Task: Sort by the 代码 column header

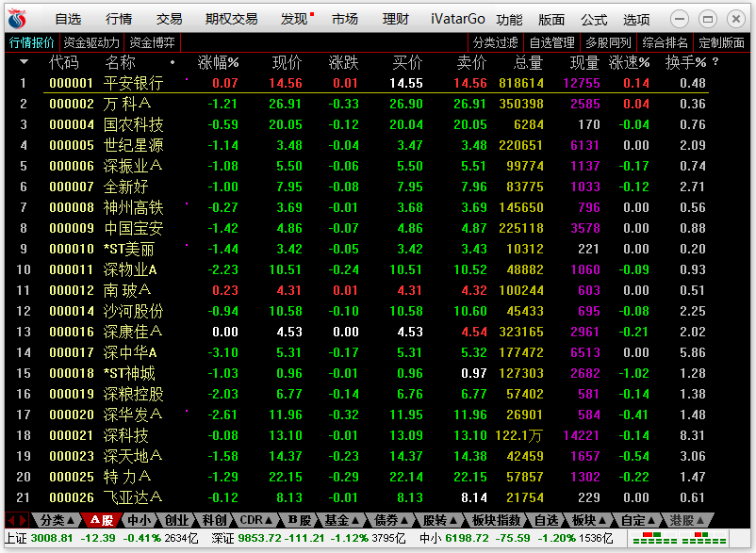Action: click(64, 62)
